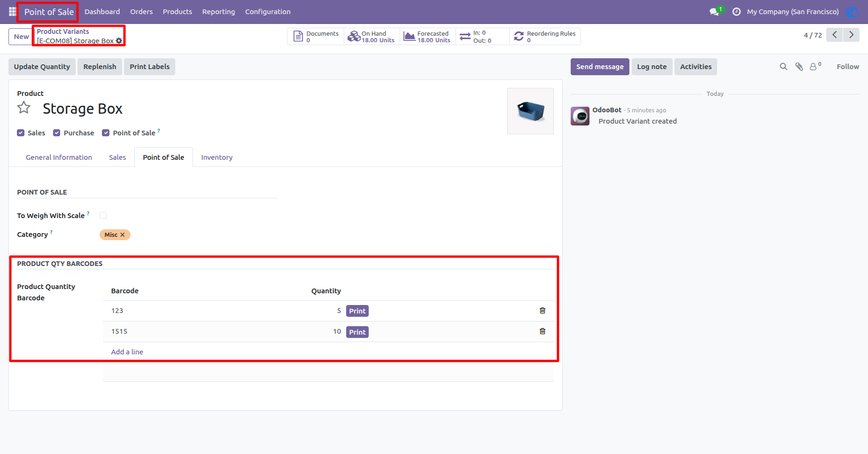Open Documents stat button

(x=316, y=37)
